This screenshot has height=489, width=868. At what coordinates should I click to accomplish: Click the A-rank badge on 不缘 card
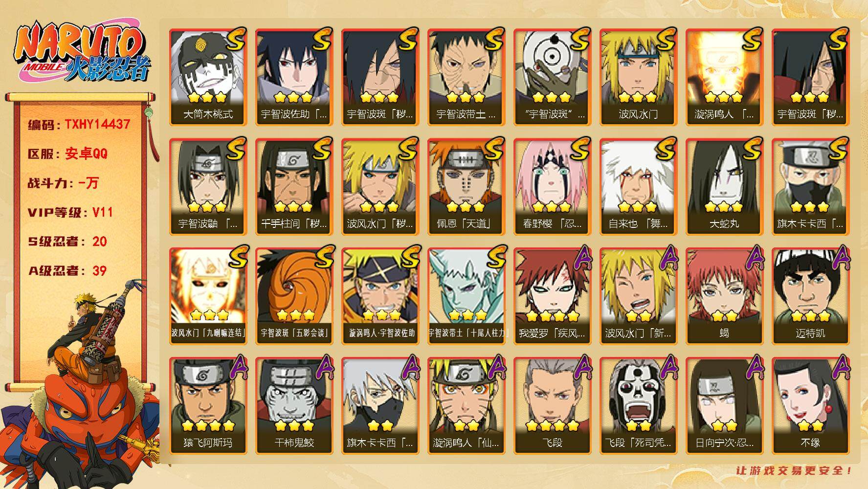[x=839, y=368]
